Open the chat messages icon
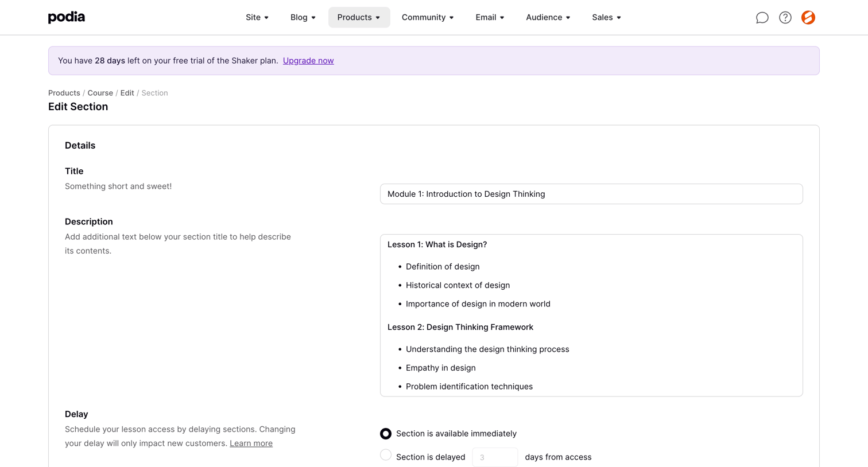The width and height of the screenshot is (868, 467). (x=762, y=18)
